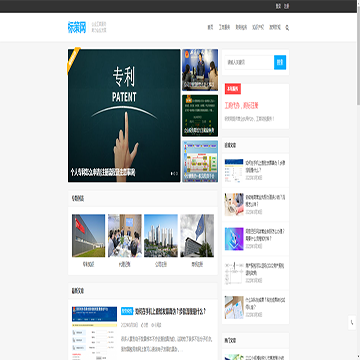Open the red headline link in sidebar promo card
Screen dimensions: 360x360
pyautogui.click(x=241, y=106)
